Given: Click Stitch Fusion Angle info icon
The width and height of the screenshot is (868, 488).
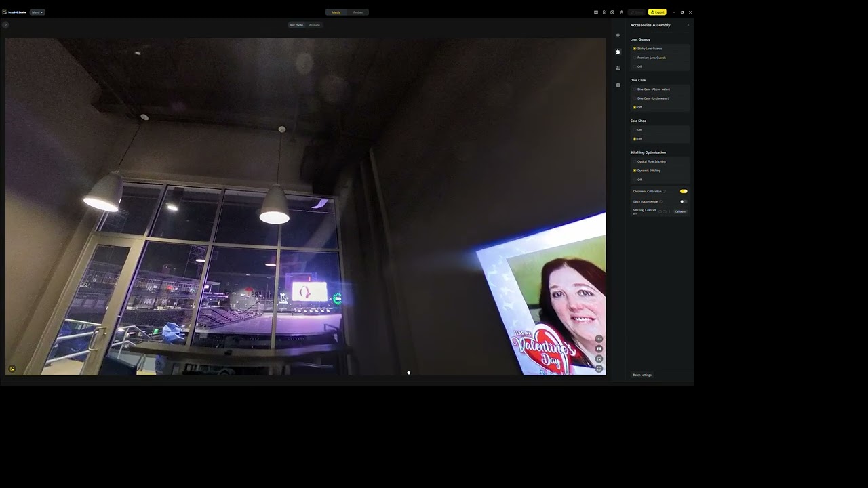Looking at the screenshot, I should click(x=661, y=201).
